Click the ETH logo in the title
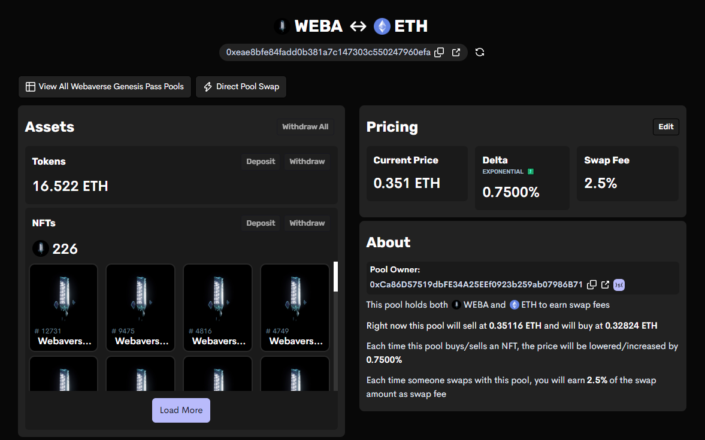The width and height of the screenshot is (705, 440). tap(381, 27)
